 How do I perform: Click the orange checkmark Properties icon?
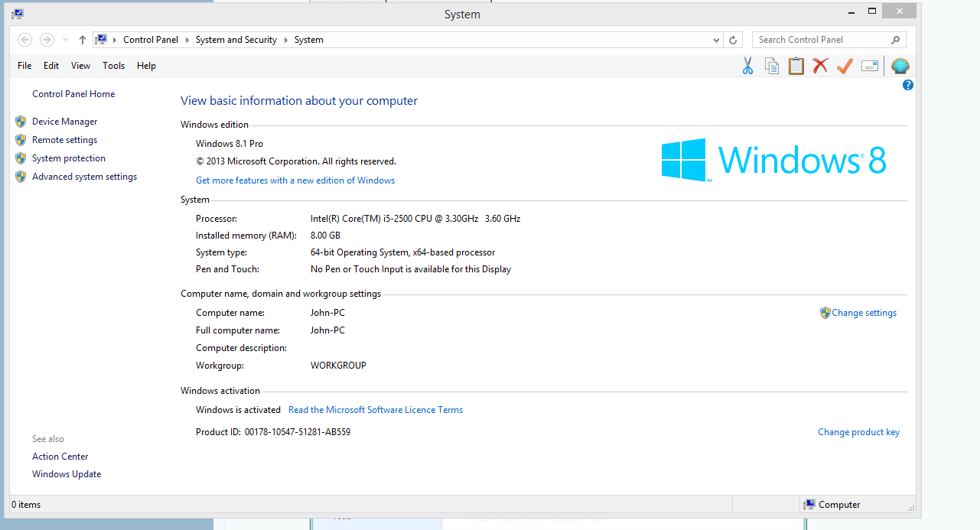tap(845, 67)
